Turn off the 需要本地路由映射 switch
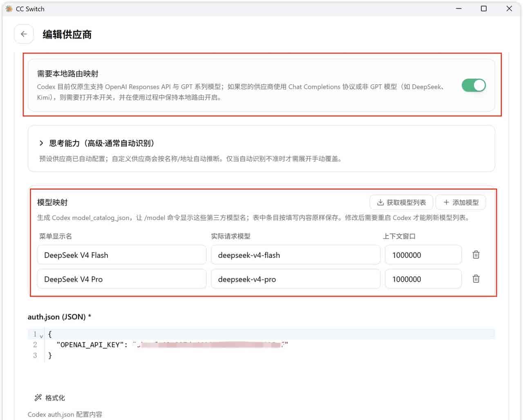This screenshot has width=523, height=420. pyautogui.click(x=474, y=85)
